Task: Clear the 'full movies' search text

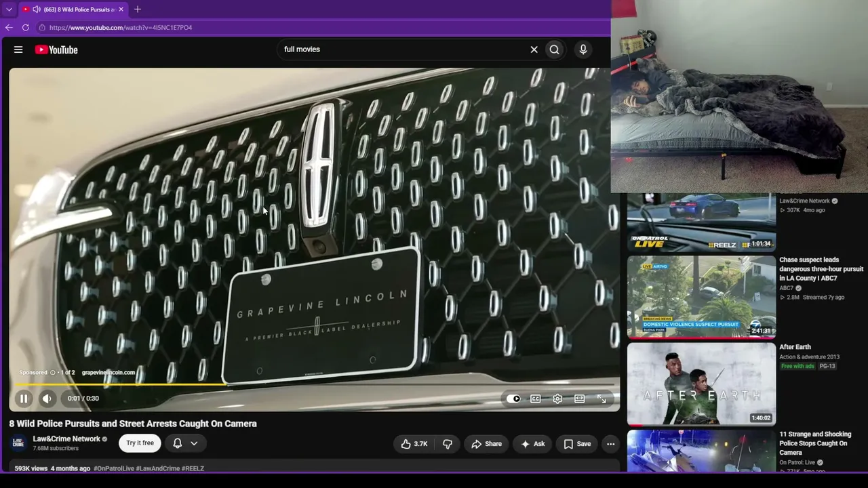Action: (534, 49)
